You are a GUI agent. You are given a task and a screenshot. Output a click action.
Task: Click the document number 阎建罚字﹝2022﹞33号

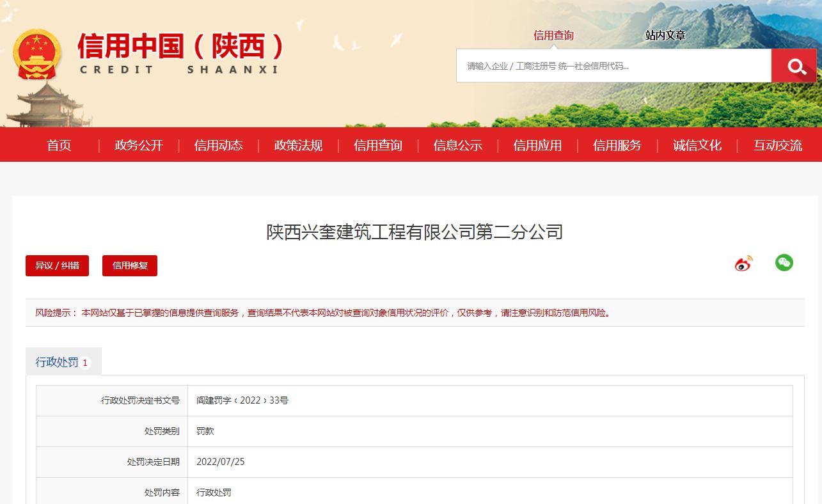[x=242, y=400]
